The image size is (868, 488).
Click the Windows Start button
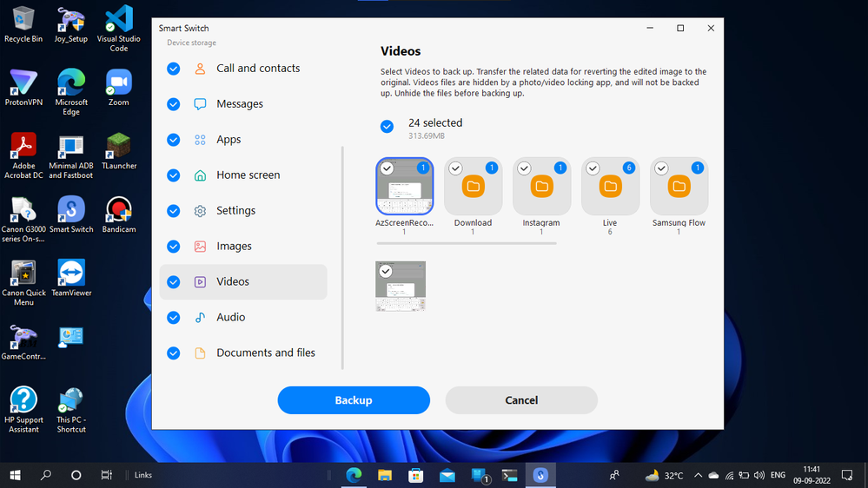click(15, 475)
